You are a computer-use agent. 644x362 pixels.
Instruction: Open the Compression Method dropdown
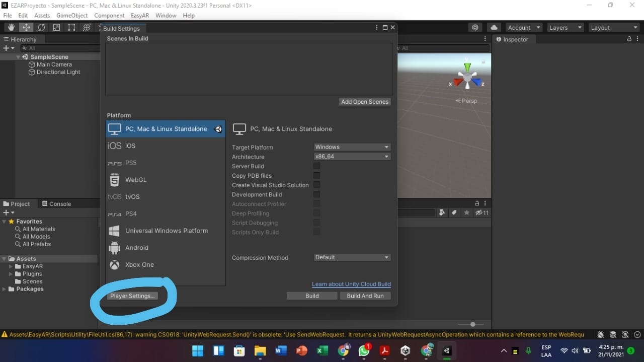pos(352,257)
